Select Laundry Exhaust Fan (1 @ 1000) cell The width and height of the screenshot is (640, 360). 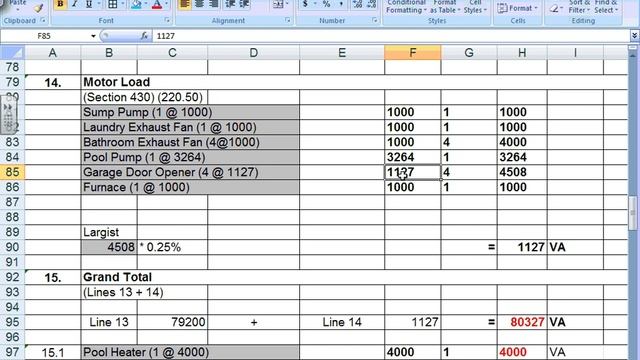[190, 127]
